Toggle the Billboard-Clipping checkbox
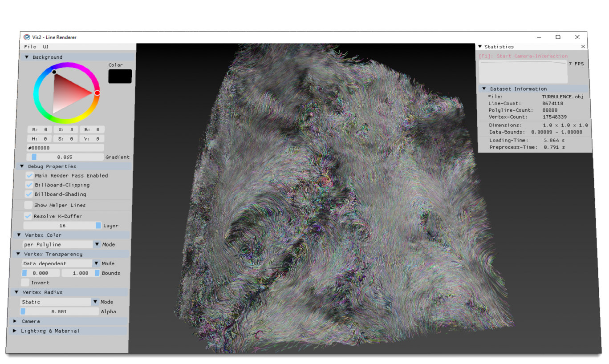This screenshot has height=364, width=609. pyautogui.click(x=29, y=185)
